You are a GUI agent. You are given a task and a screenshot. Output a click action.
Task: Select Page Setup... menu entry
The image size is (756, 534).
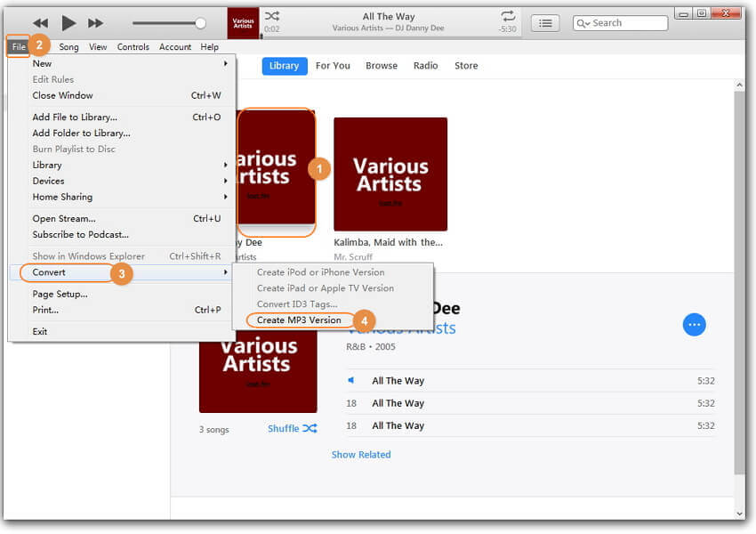[x=122, y=294]
